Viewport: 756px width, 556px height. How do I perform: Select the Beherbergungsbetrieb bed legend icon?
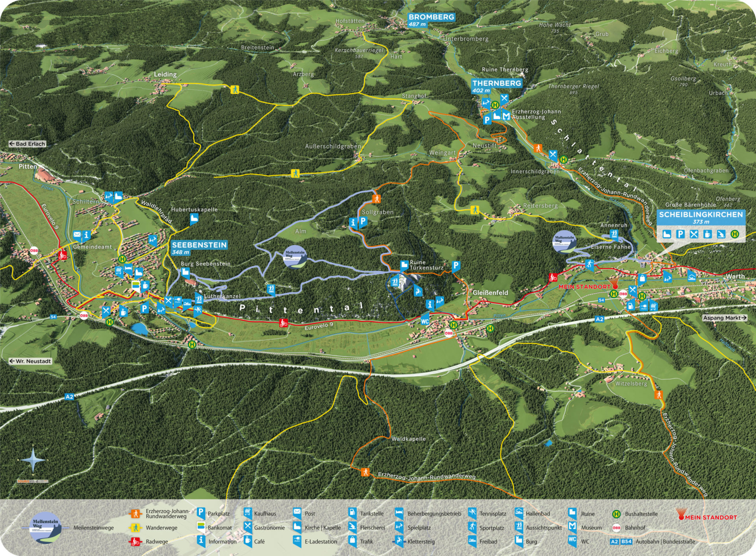pos(399,513)
